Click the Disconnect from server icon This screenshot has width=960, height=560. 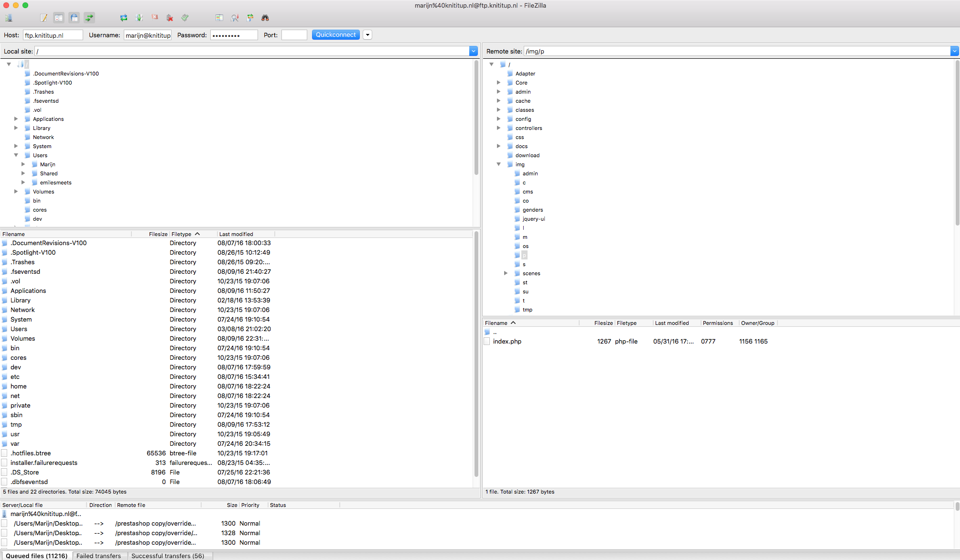(x=170, y=18)
